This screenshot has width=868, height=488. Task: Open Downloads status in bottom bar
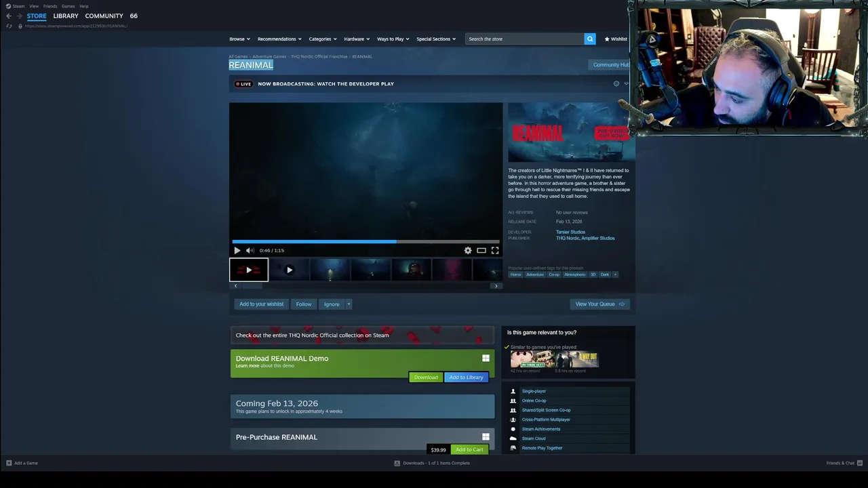[x=432, y=463]
